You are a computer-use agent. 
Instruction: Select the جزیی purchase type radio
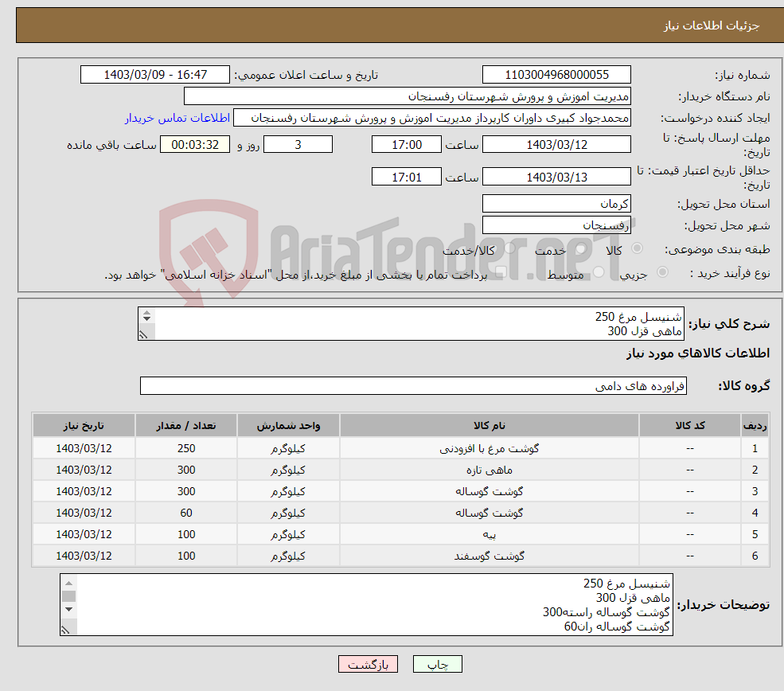point(662,272)
